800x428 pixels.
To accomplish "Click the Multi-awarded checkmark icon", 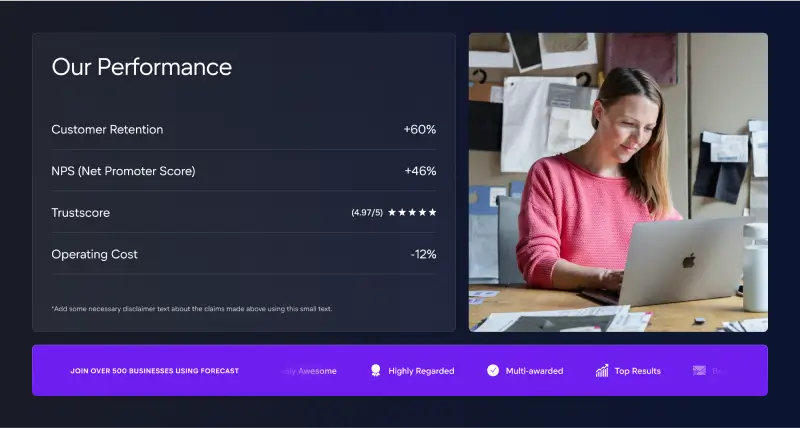I will point(493,370).
